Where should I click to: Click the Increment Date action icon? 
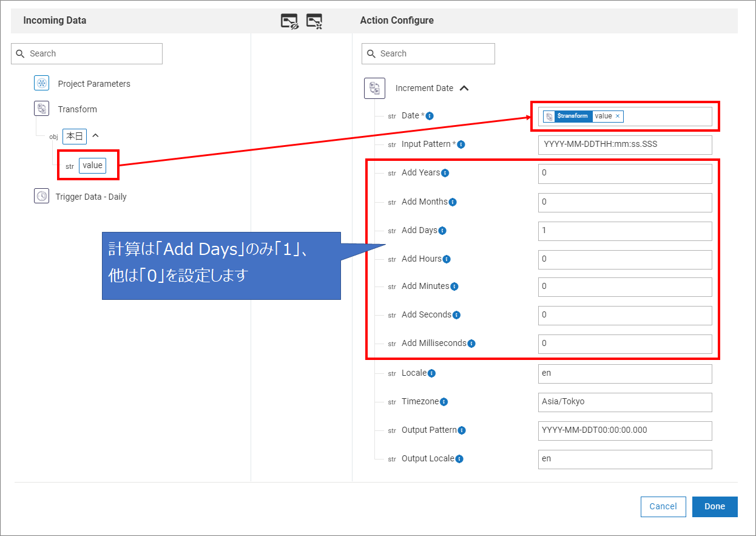coord(374,88)
